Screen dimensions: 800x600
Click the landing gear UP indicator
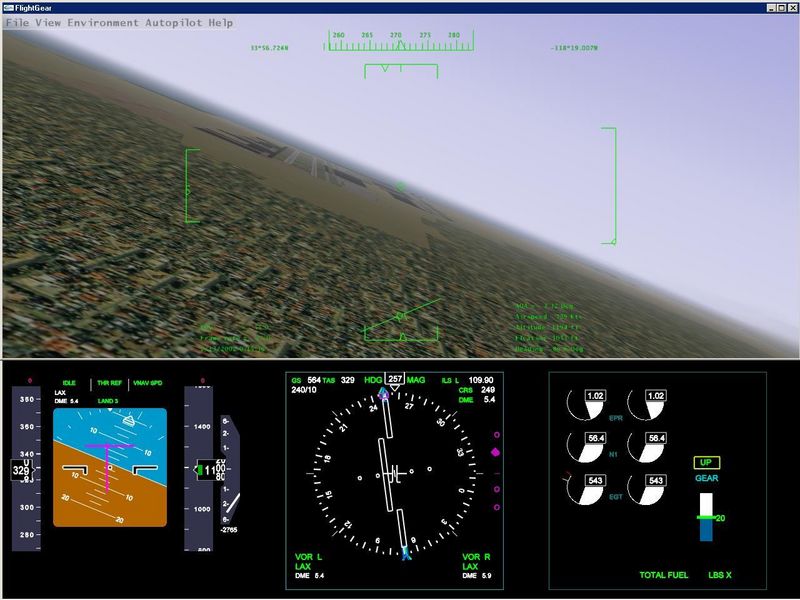(706, 463)
